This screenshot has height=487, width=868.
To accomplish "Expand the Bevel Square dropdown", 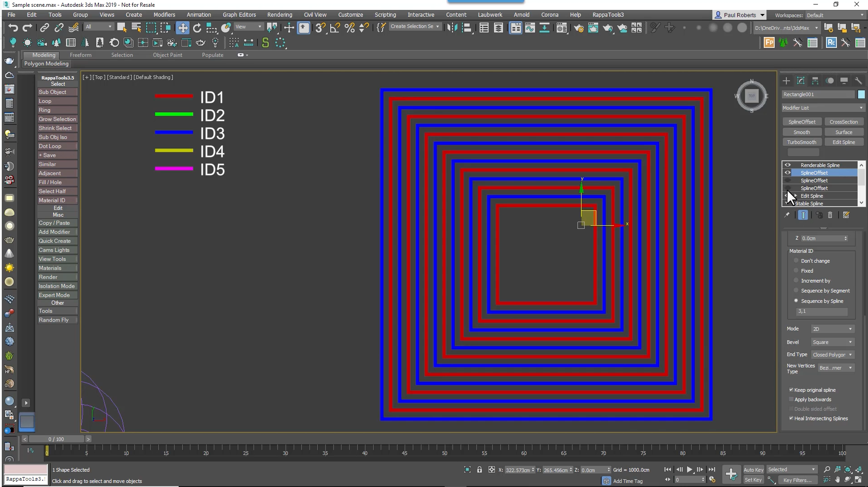I will [x=832, y=342].
